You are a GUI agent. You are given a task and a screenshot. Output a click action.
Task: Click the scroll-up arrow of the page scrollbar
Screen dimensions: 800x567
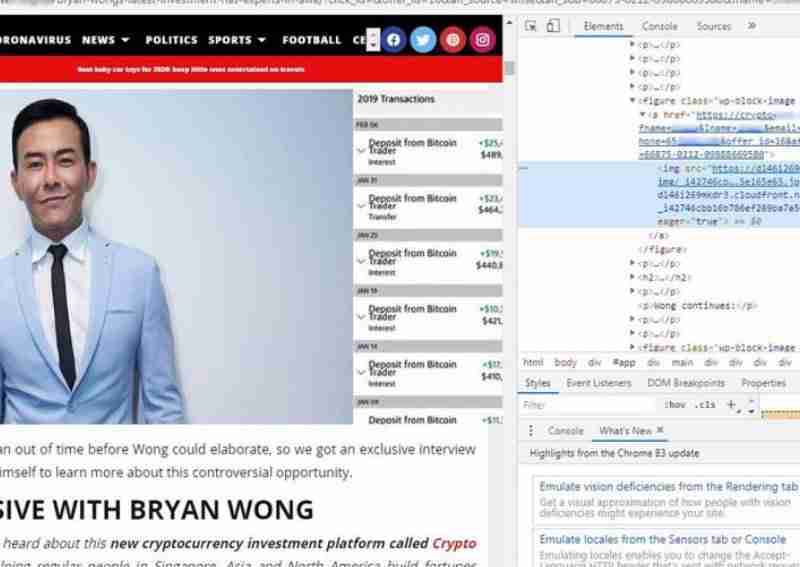click(509, 22)
